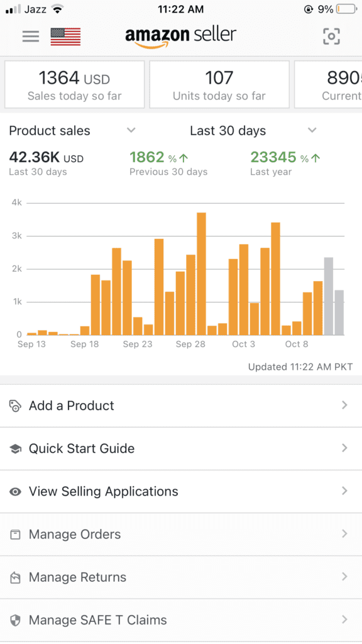
Task: Tap the chevron on Quick Start Guide
Action: 344,448
